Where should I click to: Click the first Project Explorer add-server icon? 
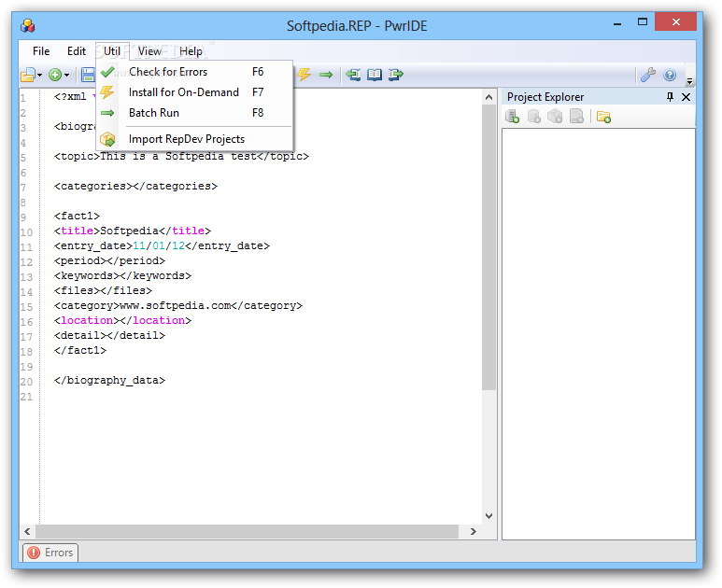(x=513, y=117)
